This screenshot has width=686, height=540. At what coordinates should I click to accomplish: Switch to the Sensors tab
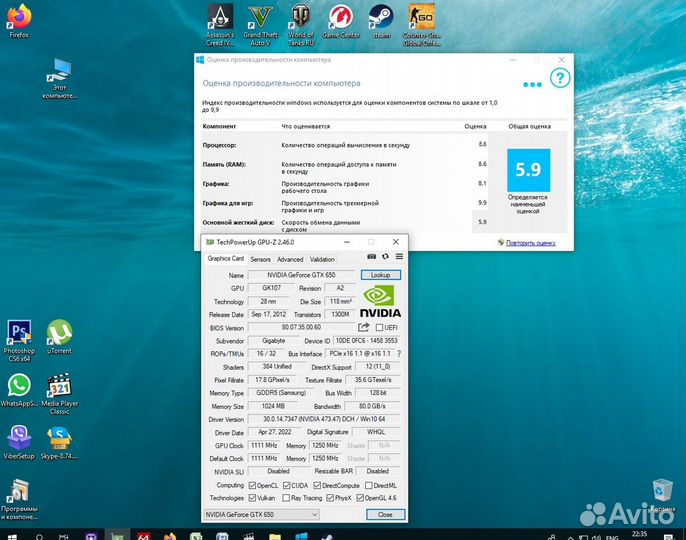click(260, 259)
